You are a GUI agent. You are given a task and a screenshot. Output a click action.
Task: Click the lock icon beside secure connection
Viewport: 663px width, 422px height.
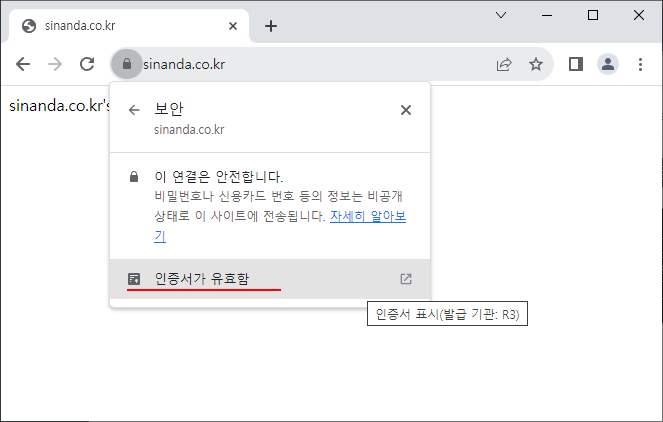[134, 176]
